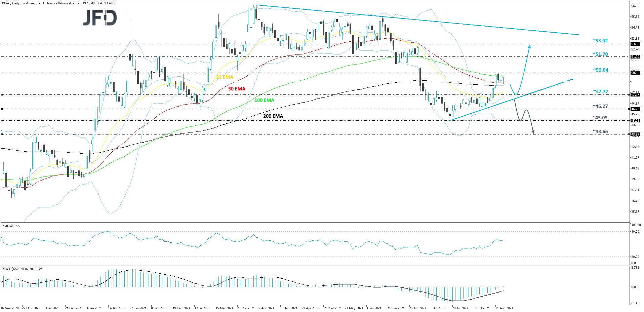644x312 pixels.
Task: Select the grey ~45.09 support annotation
Action: [600, 118]
